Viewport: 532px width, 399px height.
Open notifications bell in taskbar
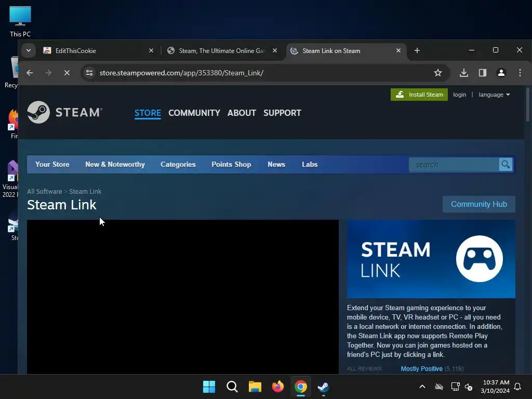pyautogui.click(x=517, y=387)
